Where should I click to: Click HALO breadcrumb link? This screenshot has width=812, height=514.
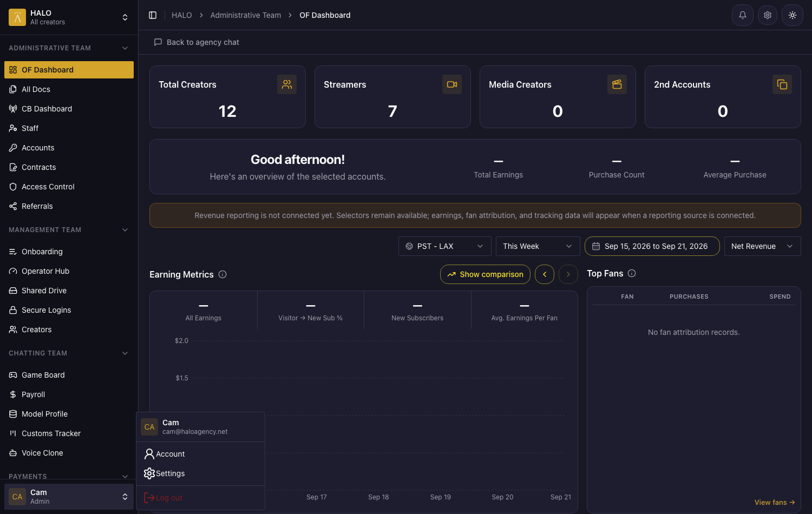pyautogui.click(x=182, y=15)
